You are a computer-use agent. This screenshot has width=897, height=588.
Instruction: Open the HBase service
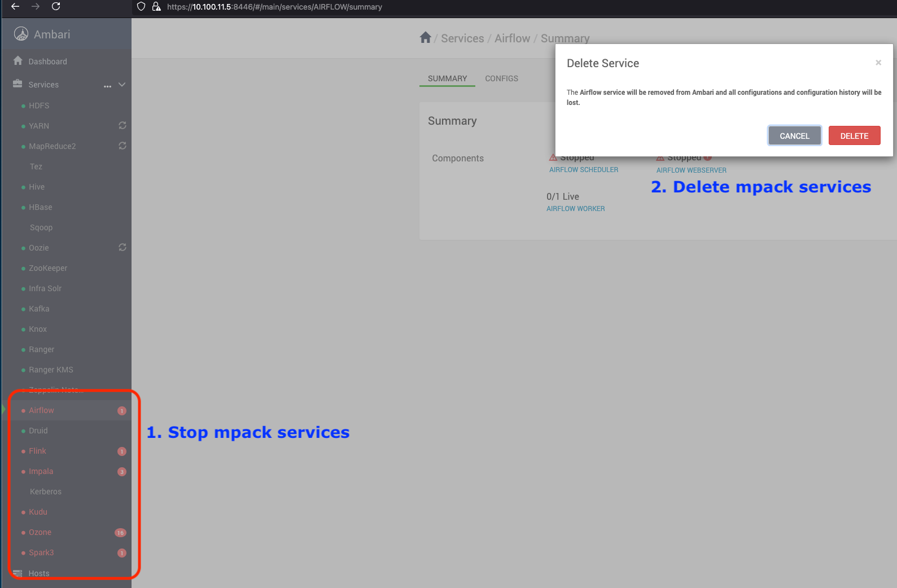tap(41, 207)
